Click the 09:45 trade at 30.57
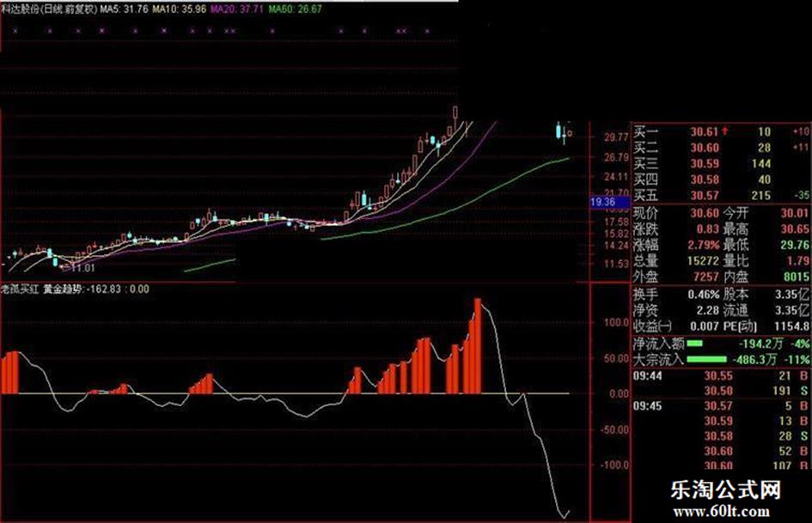 [720, 406]
